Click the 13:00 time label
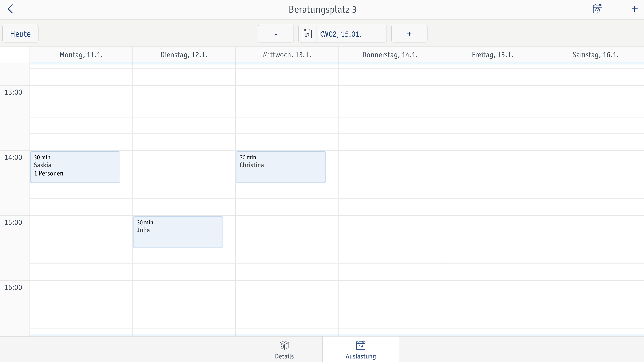The height and width of the screenshot is (362, 644). point(14,92)
